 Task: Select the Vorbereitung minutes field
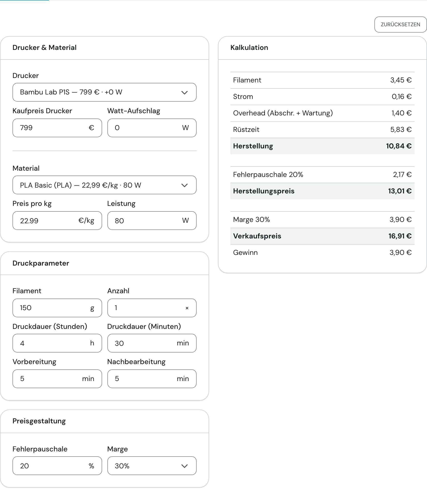pos(57,379)
